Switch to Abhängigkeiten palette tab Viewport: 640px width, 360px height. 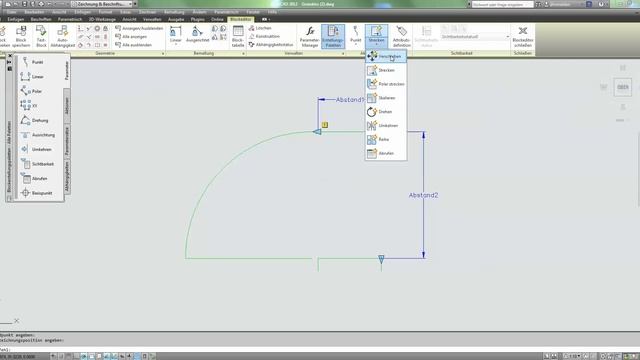(x=67, y=177)
